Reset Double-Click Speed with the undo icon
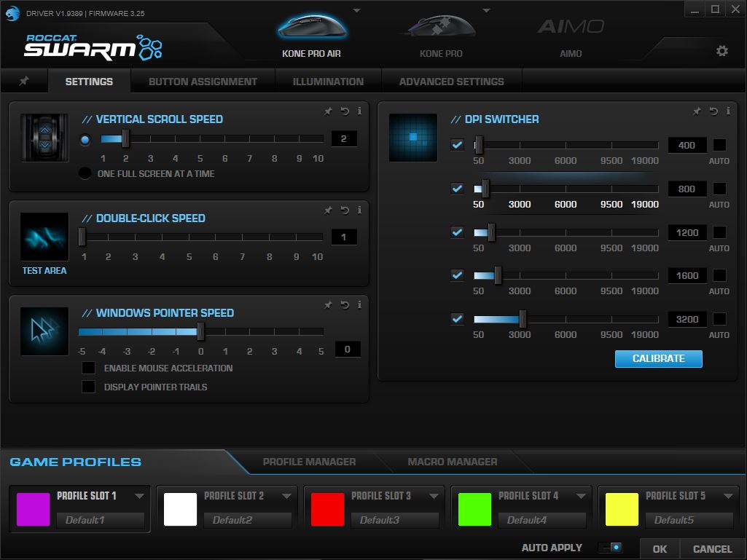This screenshot has height=560, width=747. (x=344, y=210)
